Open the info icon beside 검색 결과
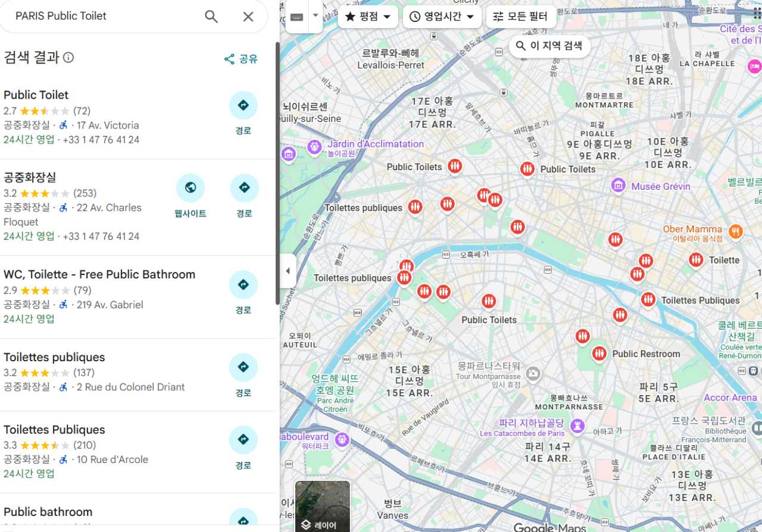This screenshot has height=532, width=762. (x=68, y=58)
